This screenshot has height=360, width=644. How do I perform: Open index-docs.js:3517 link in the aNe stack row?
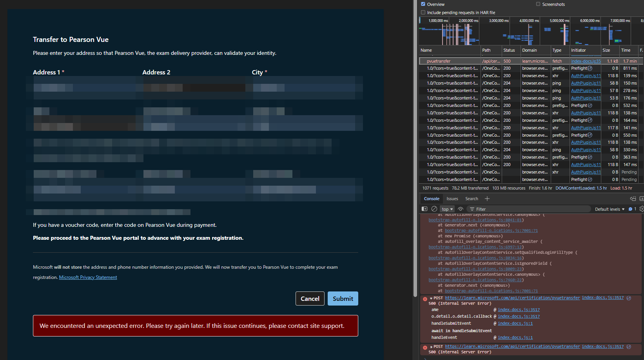coord(519,310)
